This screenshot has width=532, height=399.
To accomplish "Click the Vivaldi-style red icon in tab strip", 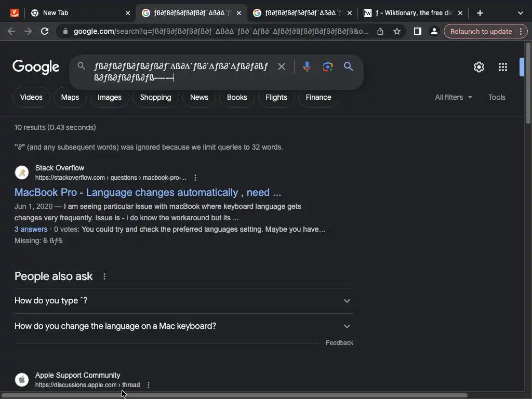I will point(14,13).
